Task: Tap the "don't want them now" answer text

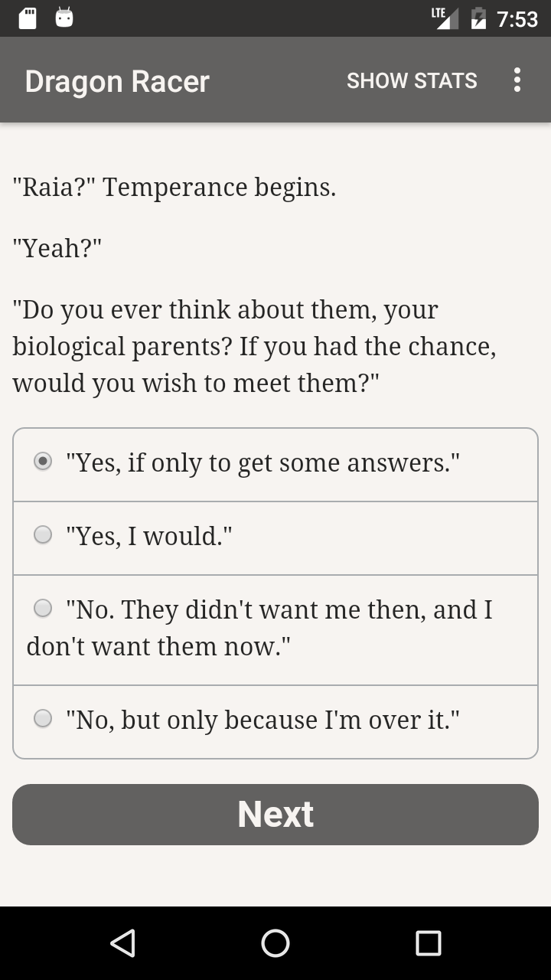Action: [158, 647]
